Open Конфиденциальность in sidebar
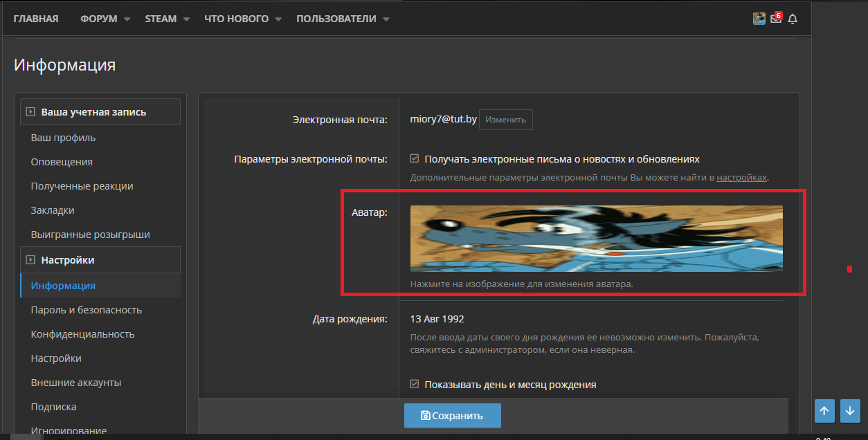868x440 pixels. (x=83, y=334)
